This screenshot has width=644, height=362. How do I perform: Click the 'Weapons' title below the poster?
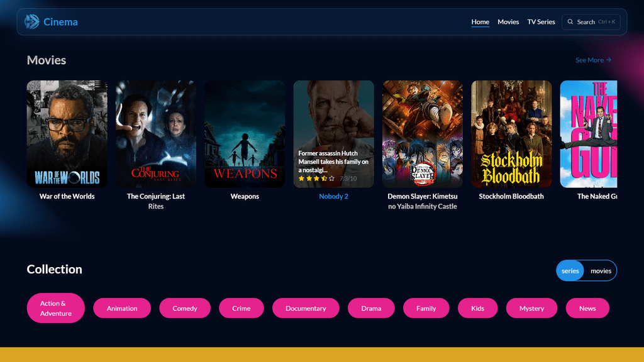click(x=245, y=196)
